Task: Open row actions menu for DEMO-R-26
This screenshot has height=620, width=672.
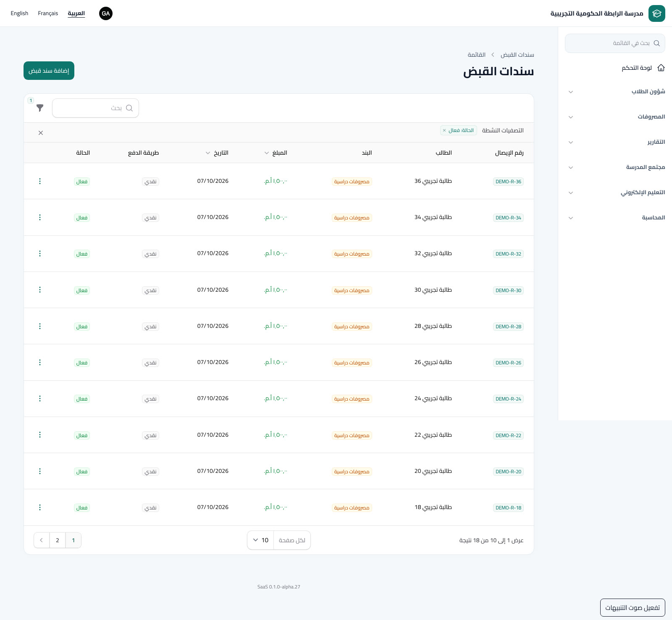Action: [x=40, y=362]
